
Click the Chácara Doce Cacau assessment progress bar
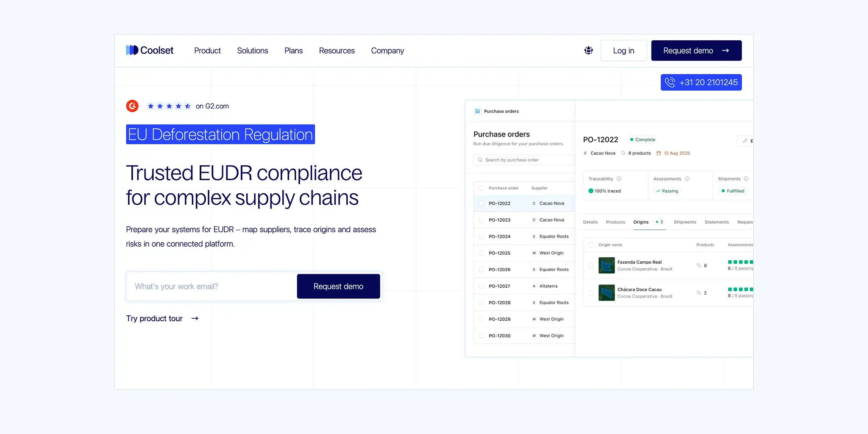tap(740, 289)
